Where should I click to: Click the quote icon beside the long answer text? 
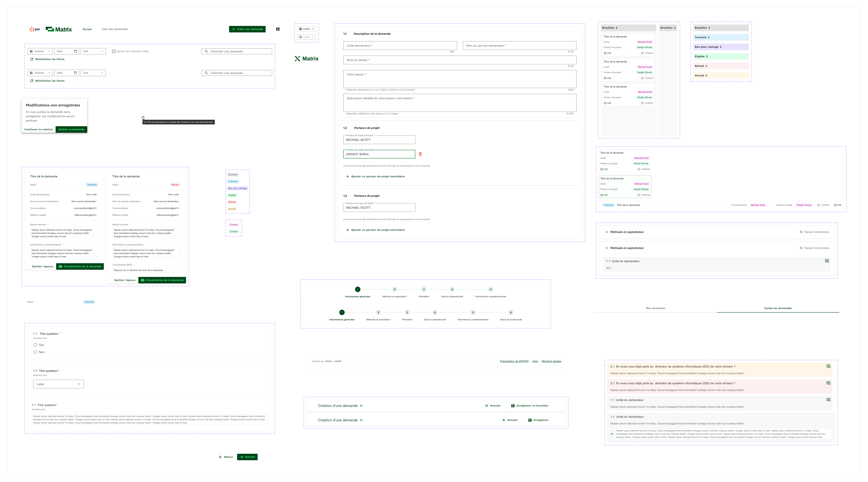(612, 434)
